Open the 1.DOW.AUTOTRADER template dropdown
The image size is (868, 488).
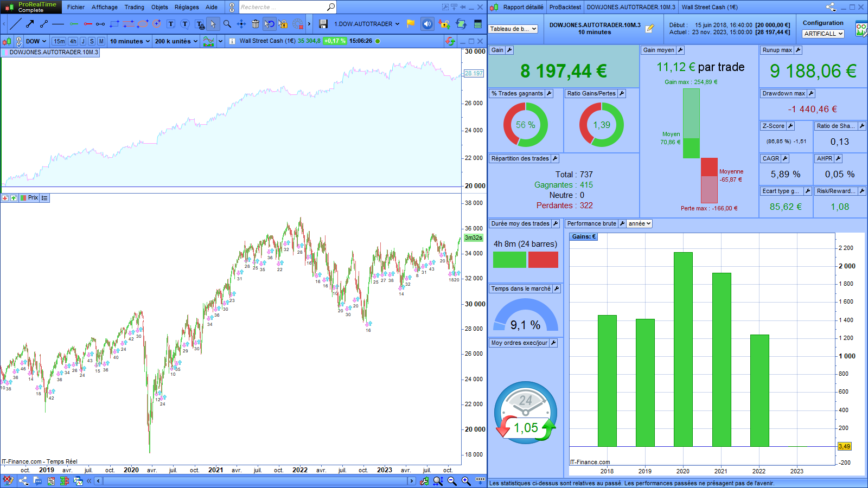(367, 24)
